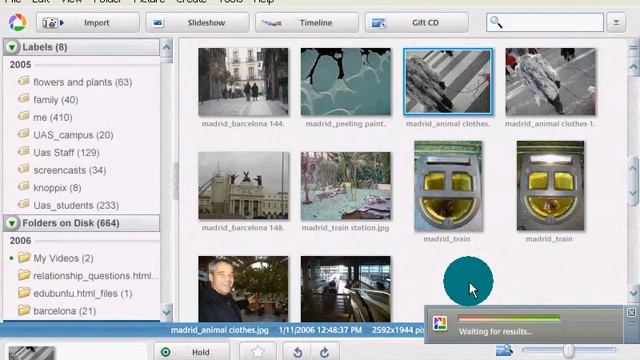Click the folder icon beside barcelona
Screen dimensions: 640x360
pyautogui.click(x=24, y=310)
